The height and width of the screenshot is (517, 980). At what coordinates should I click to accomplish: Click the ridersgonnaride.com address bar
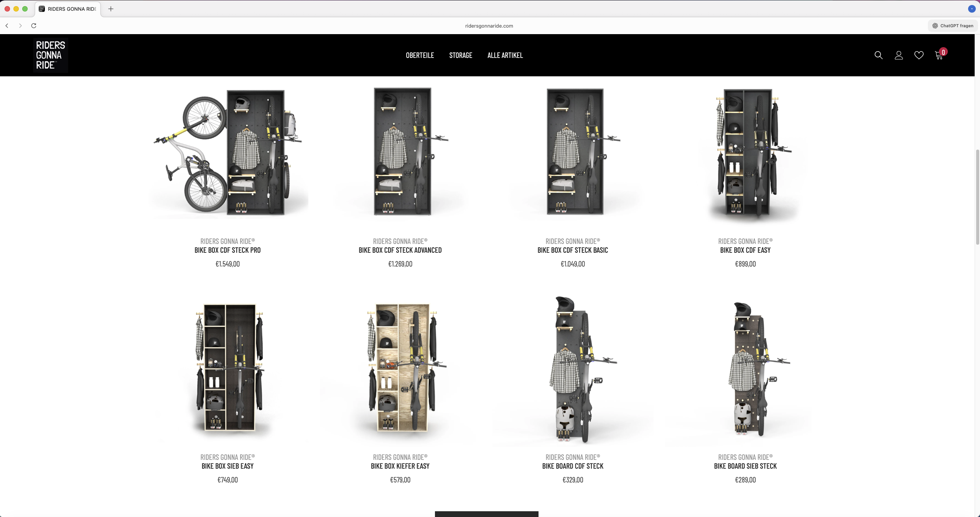point(489,26)
